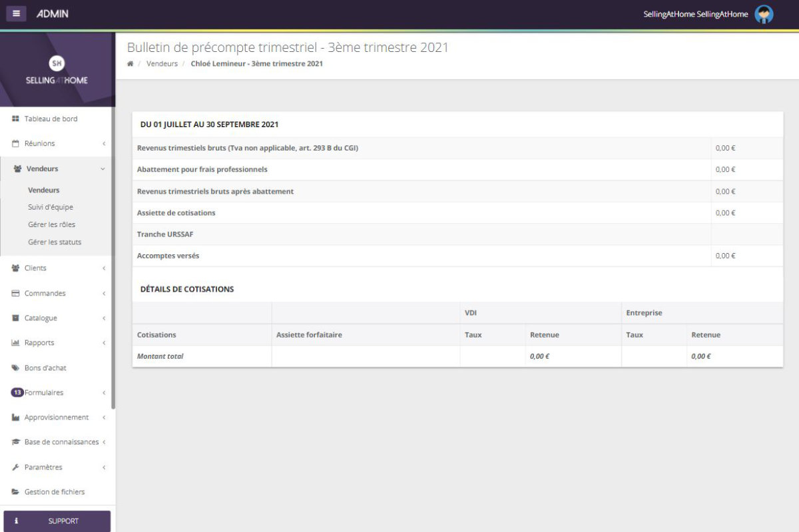This screenshot has width=799, height=532.
Task: Toggle the hamburger menu button
Action: click(x=16, y=13)
